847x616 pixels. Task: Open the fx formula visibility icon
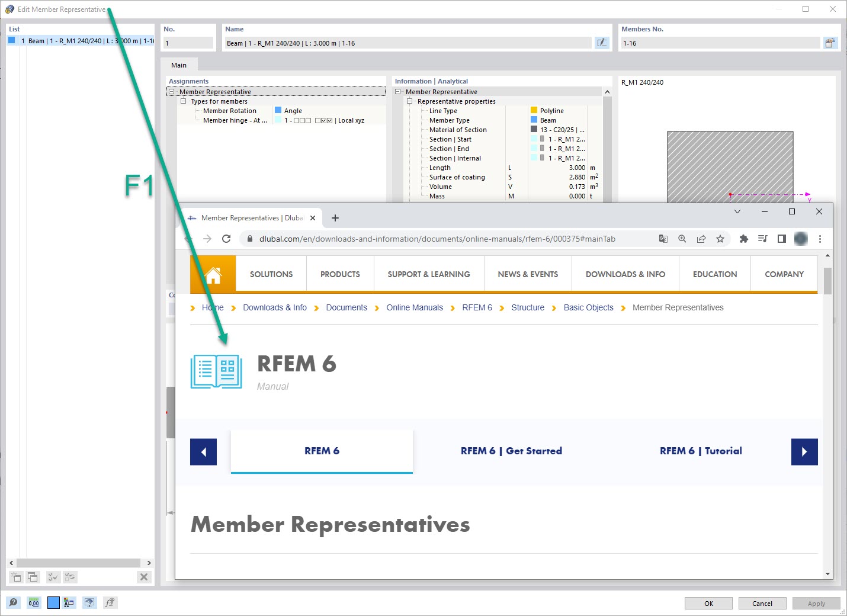click(x=110, y=602)
